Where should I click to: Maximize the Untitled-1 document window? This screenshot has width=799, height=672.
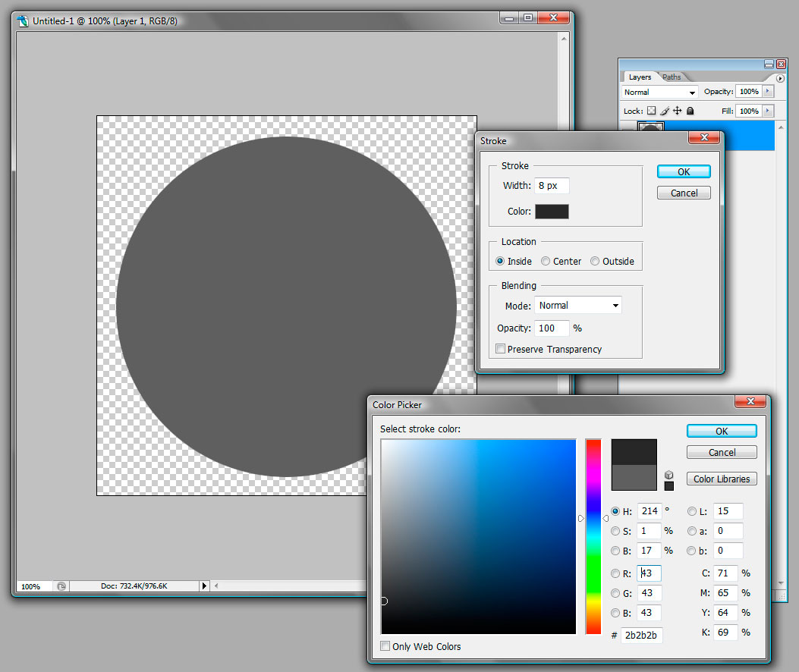point(528,18)
